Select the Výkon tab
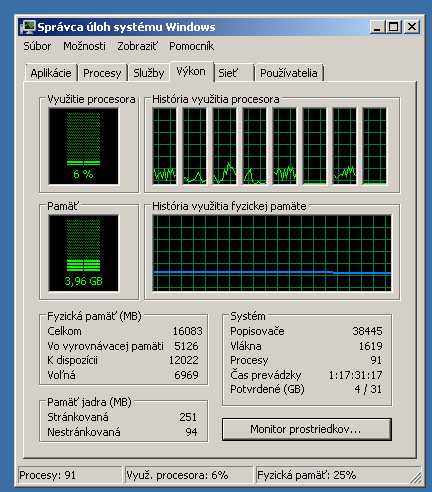Viewport: 432px width, 492px height. coord(191,71)
